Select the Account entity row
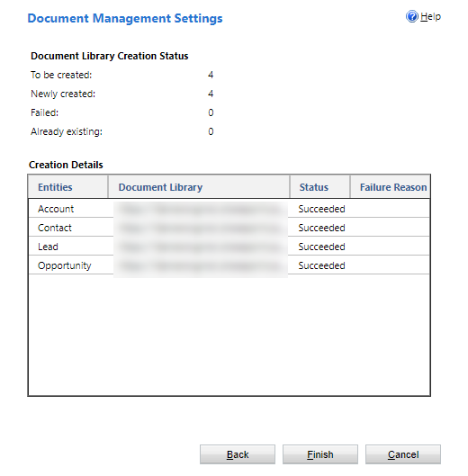The image size is (468, 476). click(x=229, y=209)
